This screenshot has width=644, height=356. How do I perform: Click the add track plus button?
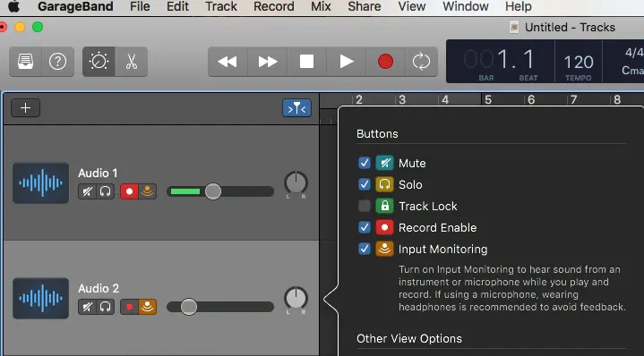25,108
